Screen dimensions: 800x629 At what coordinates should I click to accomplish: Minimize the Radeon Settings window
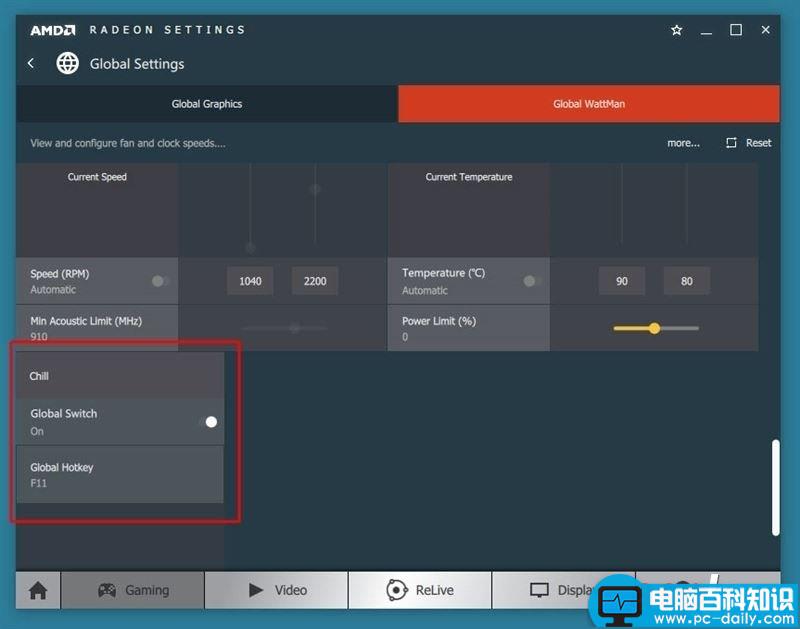706,33
